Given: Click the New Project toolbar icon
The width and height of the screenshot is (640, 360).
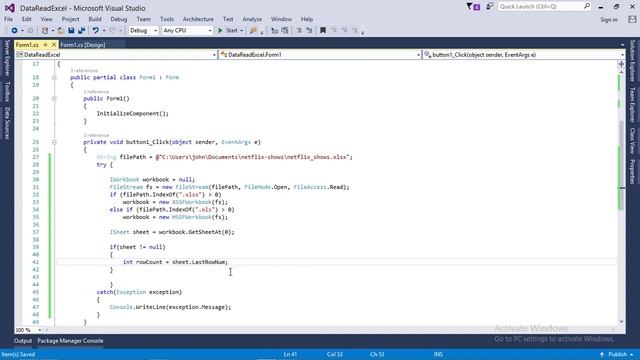Looking at the screenshot, I should [x=45, y=31].
